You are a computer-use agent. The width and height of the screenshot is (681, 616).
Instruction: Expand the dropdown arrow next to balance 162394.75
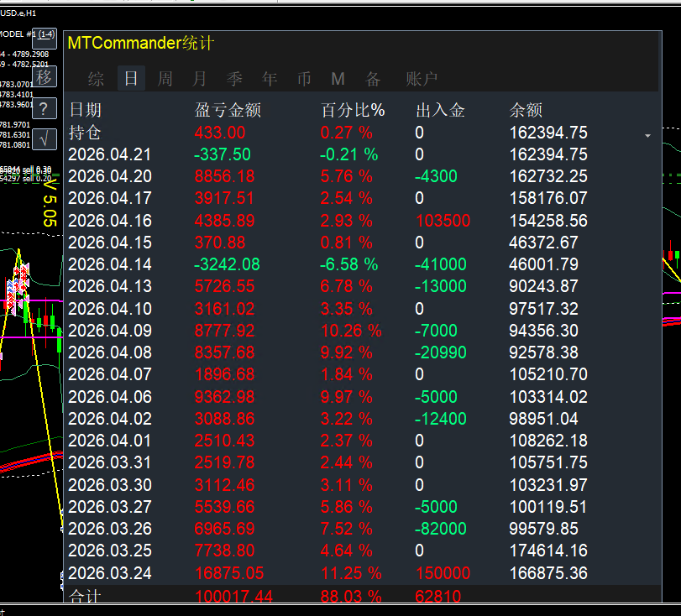tap(647, 134)
